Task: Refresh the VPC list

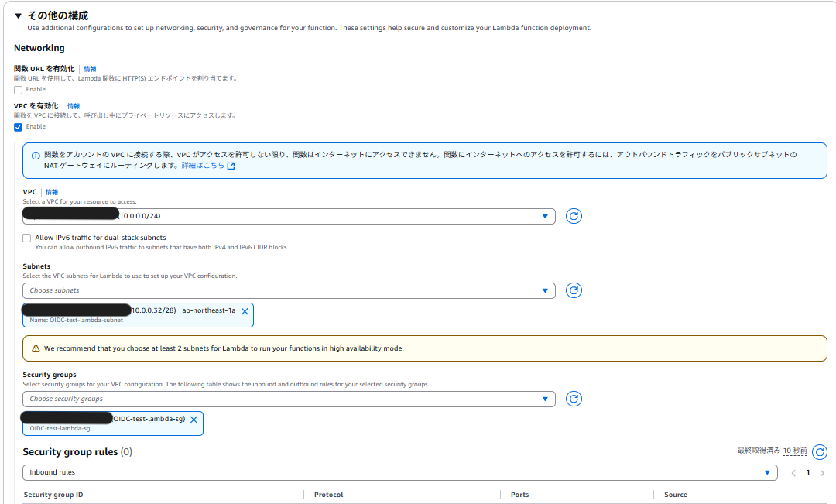Action: coord(574,216)
